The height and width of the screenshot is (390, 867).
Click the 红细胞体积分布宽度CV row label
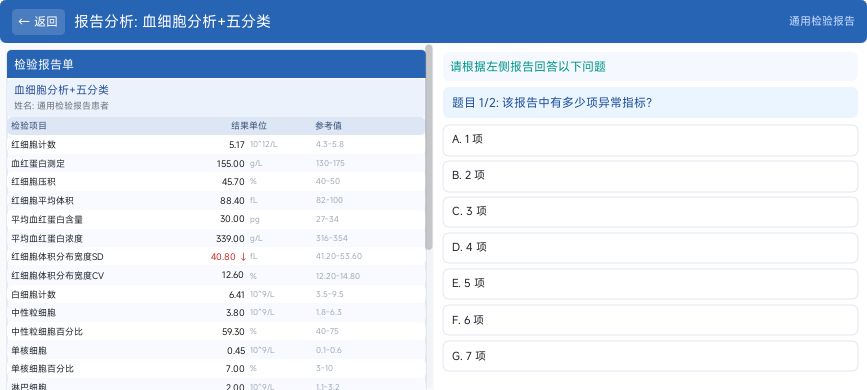[x=58, y=275]
